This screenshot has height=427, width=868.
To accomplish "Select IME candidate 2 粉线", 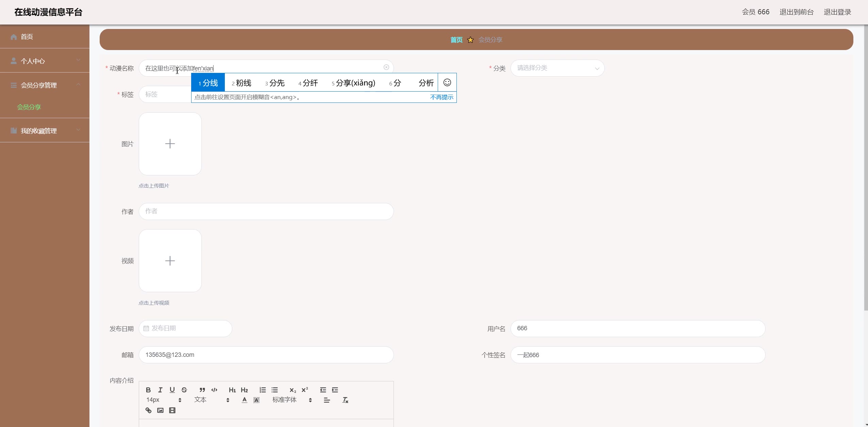I will [241, 83].
